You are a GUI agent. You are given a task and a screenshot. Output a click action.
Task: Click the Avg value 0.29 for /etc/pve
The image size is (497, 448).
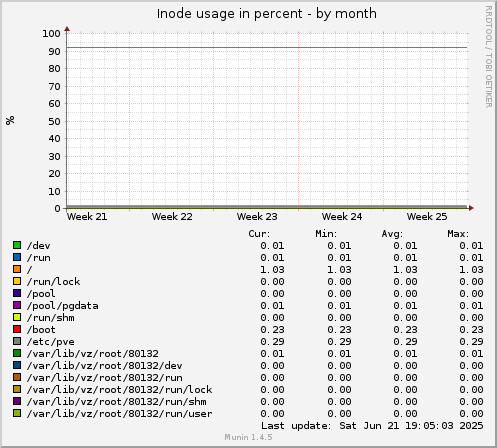tap(405, 342)
